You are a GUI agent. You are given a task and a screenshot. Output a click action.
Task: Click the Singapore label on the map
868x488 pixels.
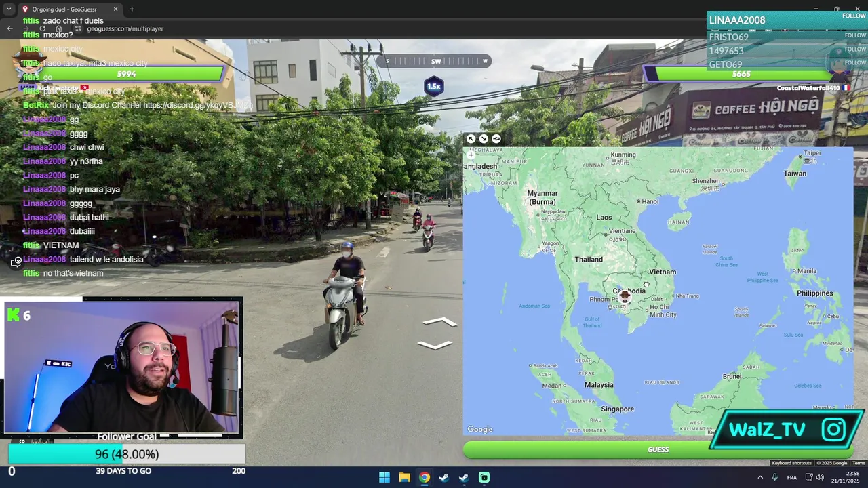(x=617, y=409)
